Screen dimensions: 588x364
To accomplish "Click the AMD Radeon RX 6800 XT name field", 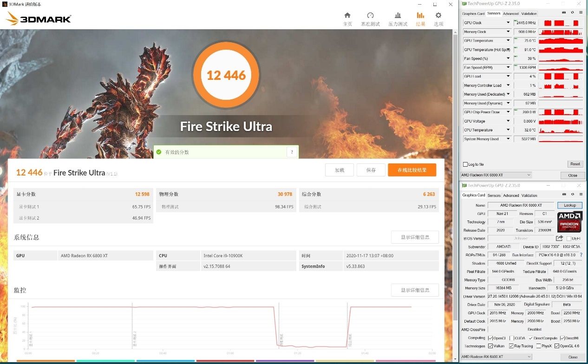I will pyautogui.click(x=521, y=205).
